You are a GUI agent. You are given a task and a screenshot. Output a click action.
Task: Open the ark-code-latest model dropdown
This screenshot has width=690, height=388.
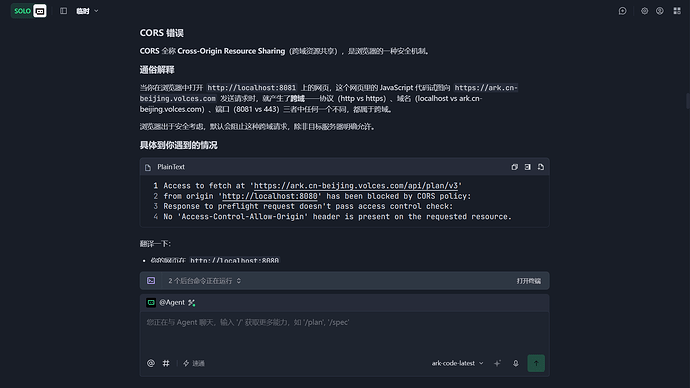pyautogui.click(x=457, y=363)
